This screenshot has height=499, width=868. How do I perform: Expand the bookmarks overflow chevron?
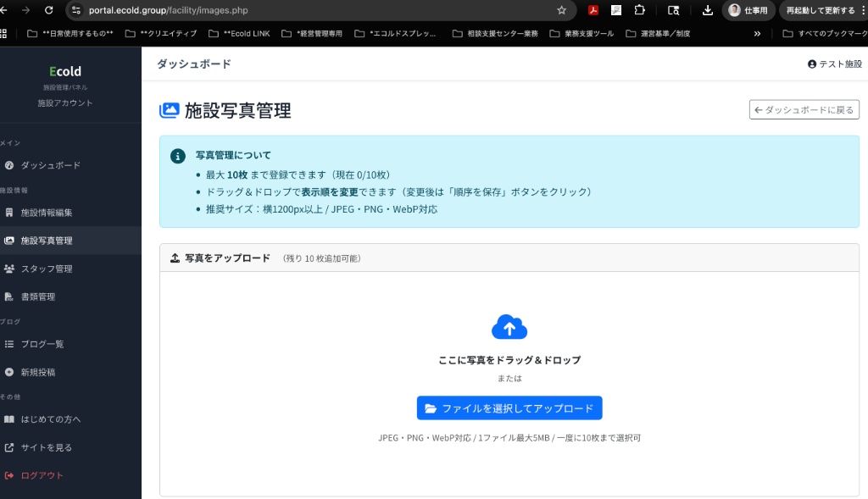click(x=757, y=33)
